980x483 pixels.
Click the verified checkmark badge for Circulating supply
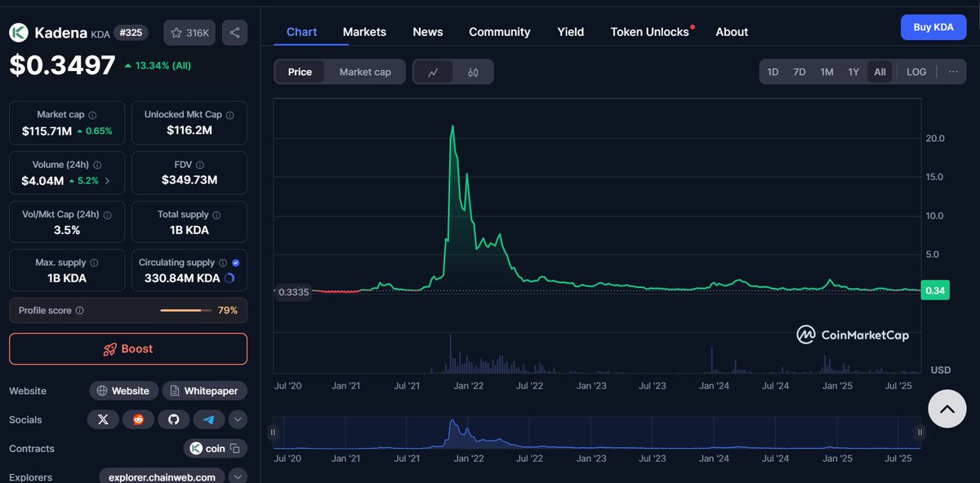coord(236,263)
